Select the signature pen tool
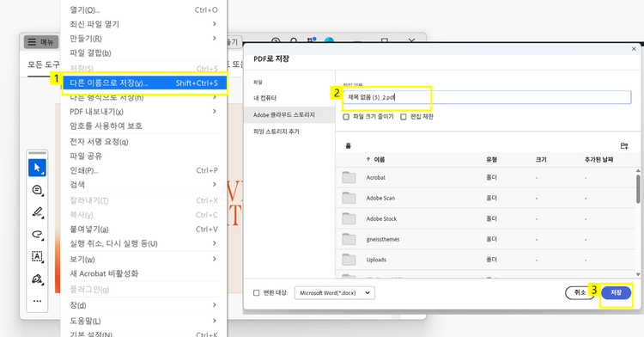644x337 pixels. pos(37,279)
